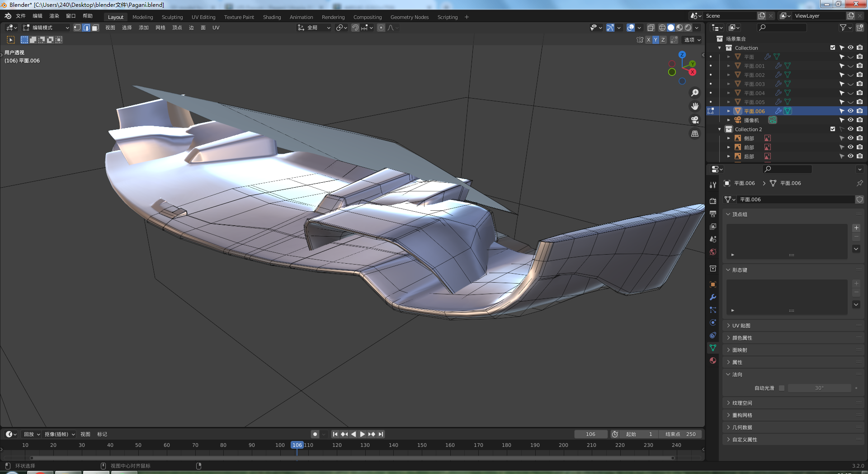Open the 渲染 menu

pyautogui.click(x=54, y=16)
